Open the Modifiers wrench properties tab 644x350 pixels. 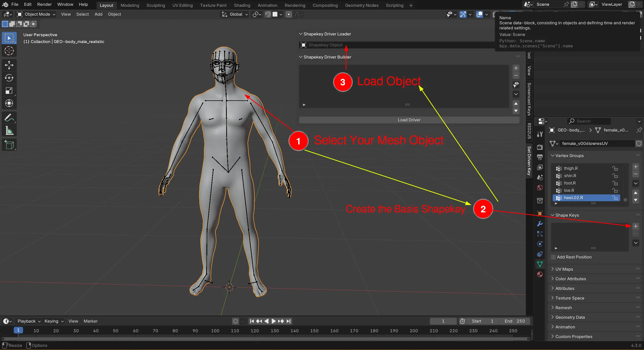point(540,224)
